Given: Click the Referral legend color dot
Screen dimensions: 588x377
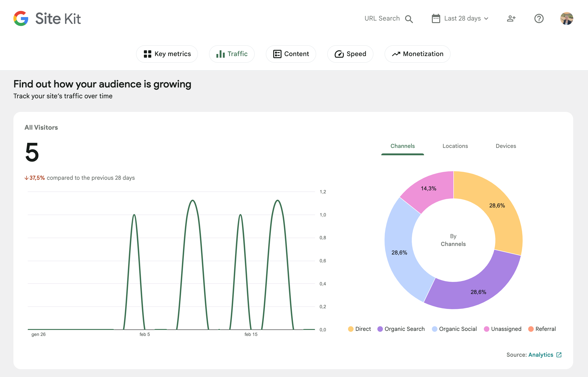Looking at the screenshot, I should point(531,329).
